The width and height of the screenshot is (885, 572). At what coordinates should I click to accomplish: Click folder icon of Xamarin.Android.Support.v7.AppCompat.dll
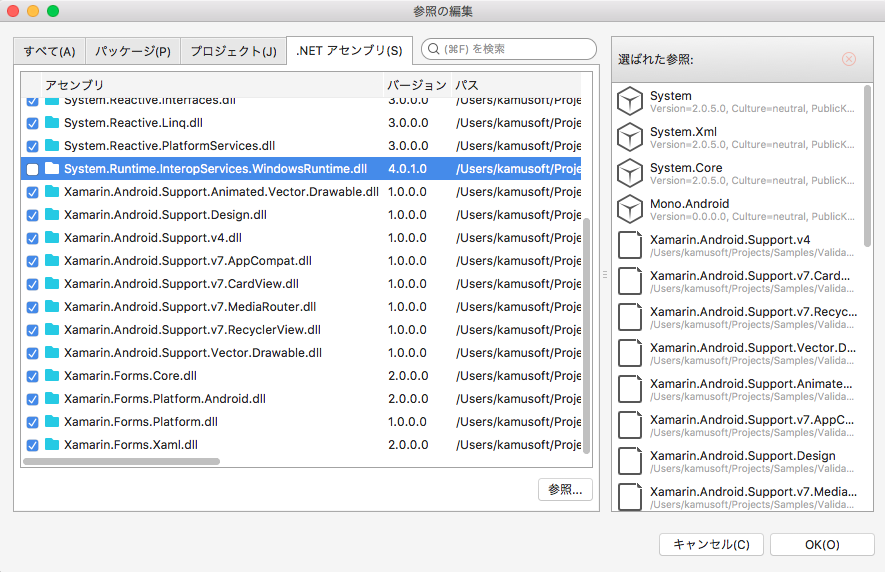52,260
